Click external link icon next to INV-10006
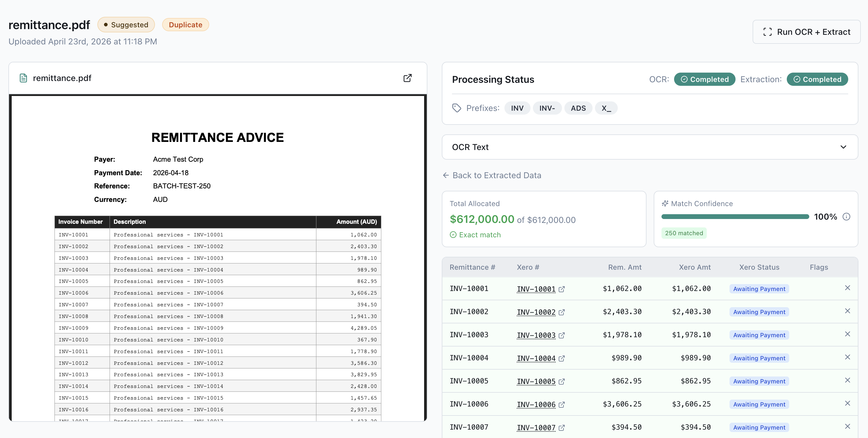This screenshot has width=868, height=438. tap(562, 405)
